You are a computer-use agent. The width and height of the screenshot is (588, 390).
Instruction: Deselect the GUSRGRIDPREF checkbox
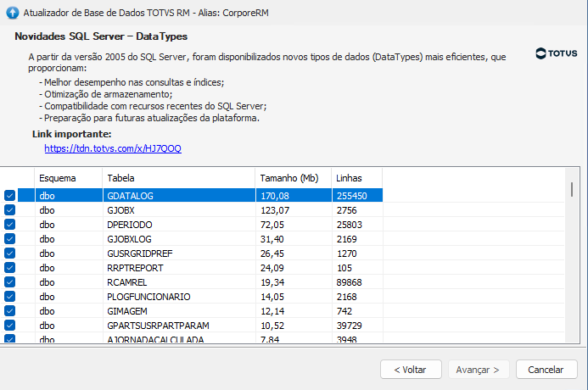[x=9, y=253]
